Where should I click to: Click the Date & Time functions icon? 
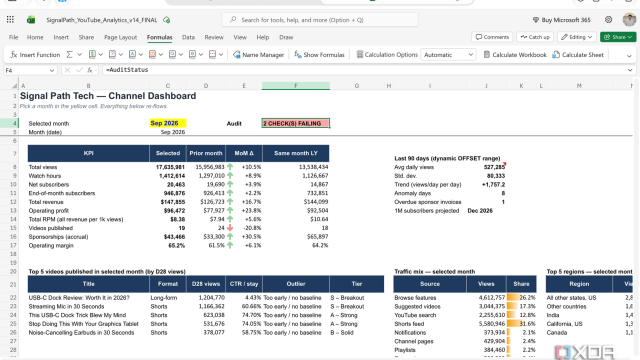tap(152, 55)
